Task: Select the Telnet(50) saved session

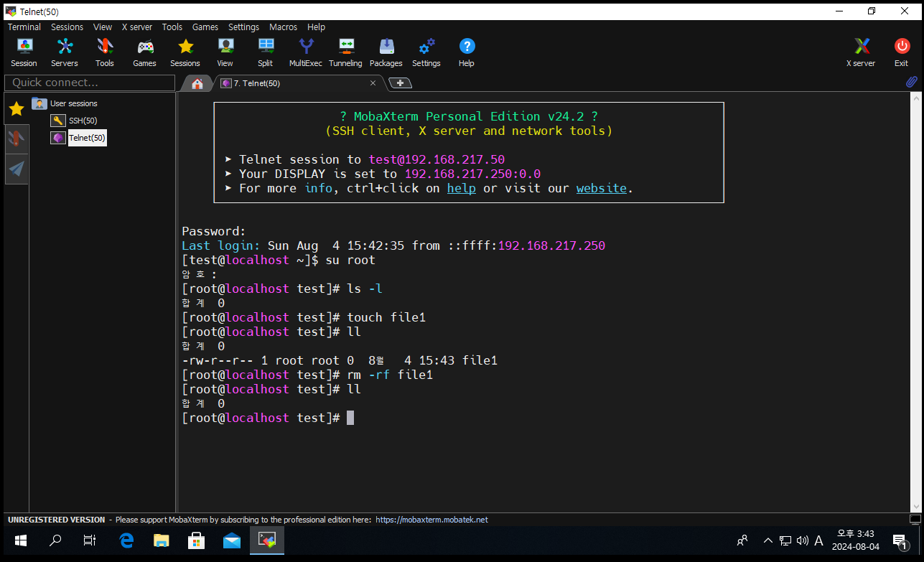Action: tap(79, 138)
